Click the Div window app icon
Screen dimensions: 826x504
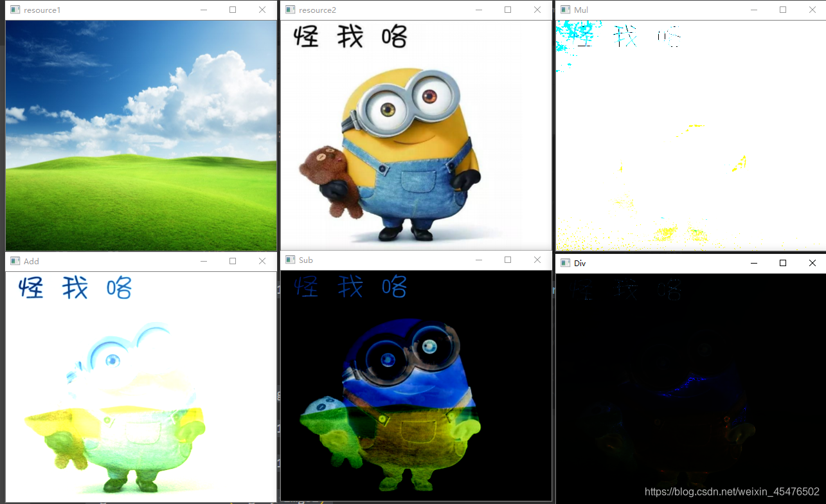(566, 263)
